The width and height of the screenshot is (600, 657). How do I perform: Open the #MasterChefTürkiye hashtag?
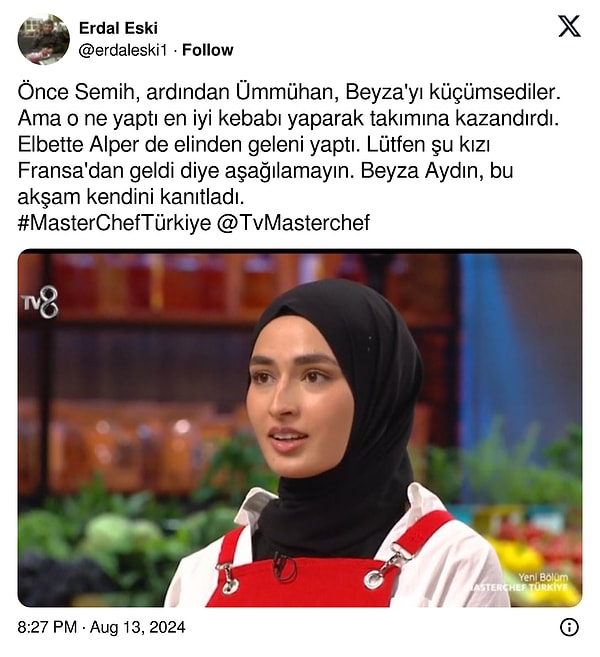click(114, 222)
